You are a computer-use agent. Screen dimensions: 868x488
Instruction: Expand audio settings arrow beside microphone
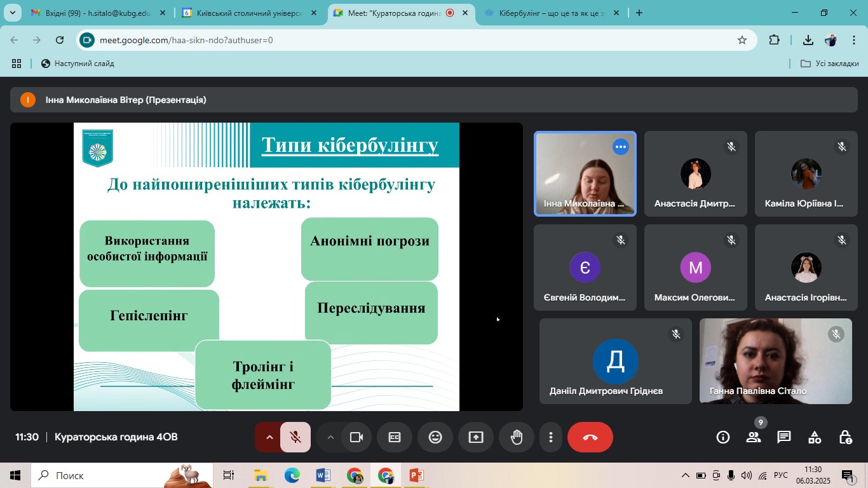(x=269, y=437)
